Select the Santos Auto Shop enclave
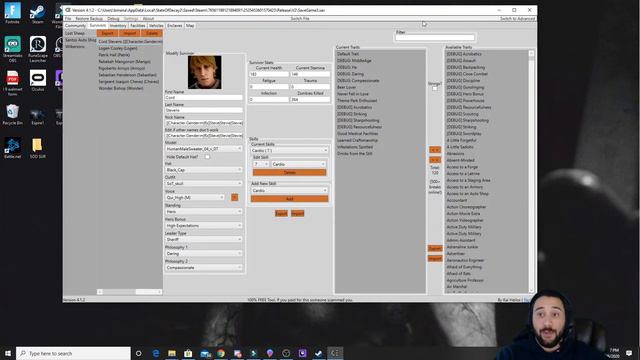The image size is (640, 360). [x=80, y=40]
